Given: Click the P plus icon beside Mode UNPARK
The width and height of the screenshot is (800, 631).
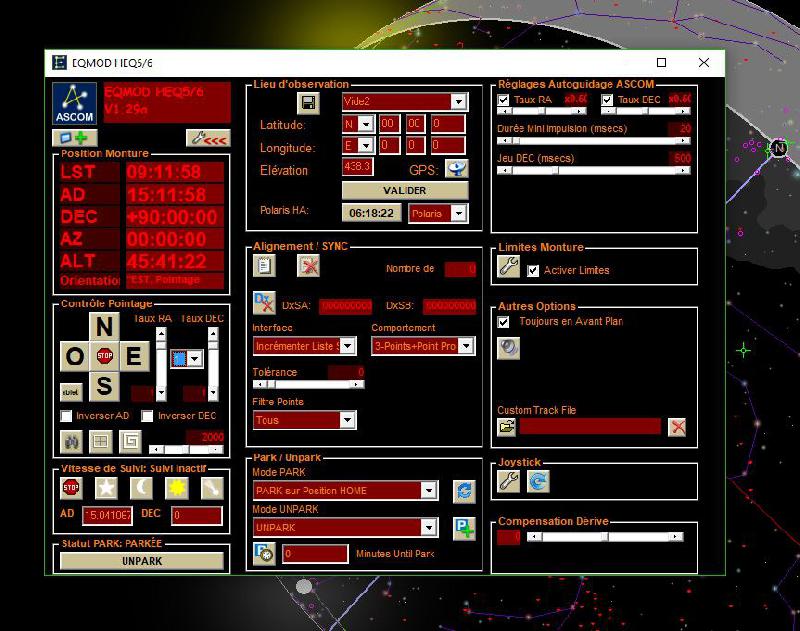Looking at the screenshot, I should coord(464,528).
